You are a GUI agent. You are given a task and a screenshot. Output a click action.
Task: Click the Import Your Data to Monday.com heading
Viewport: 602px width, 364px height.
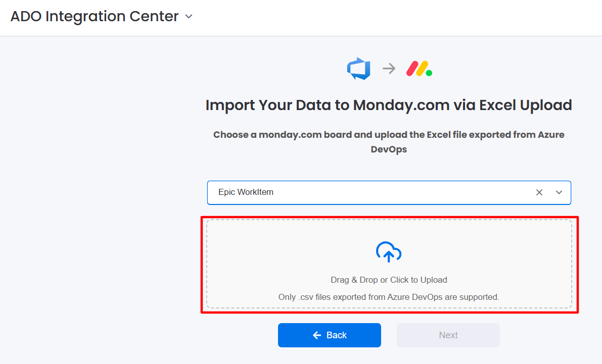coord(389,105)
